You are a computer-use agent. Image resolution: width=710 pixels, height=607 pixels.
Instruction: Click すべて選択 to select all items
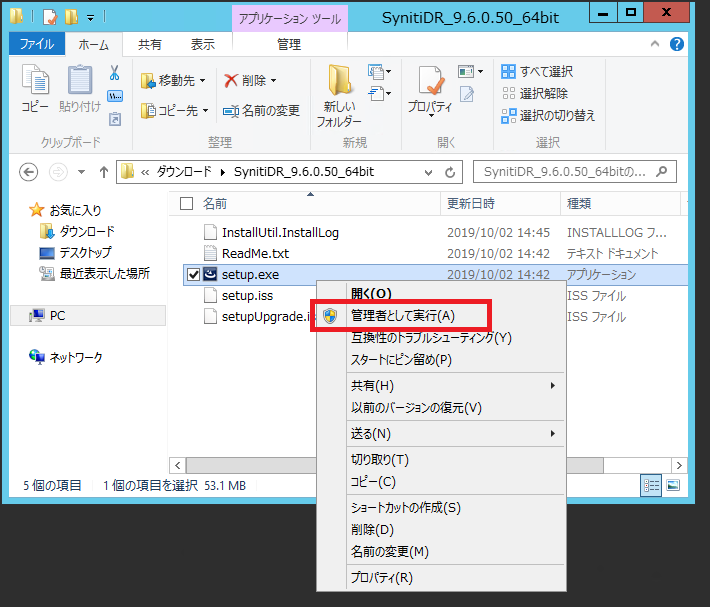[537, 72]
